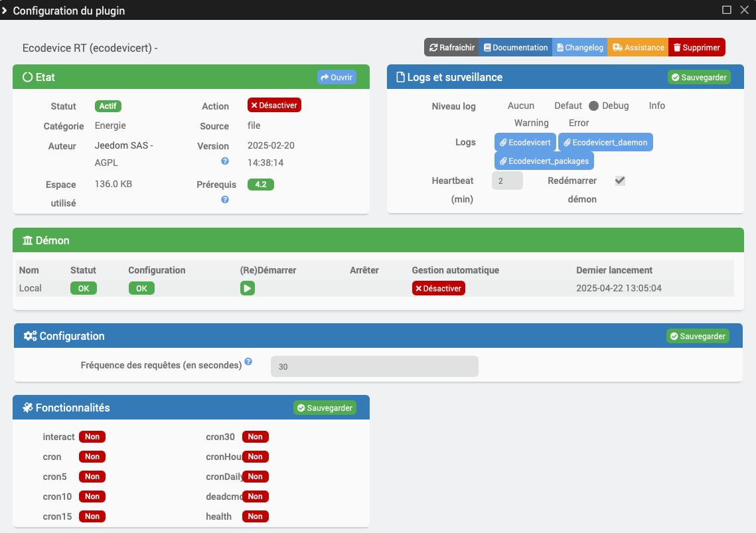This screenshot has height=533, width=756.
Task: Click the green daemon restart play icon
Action: (x=248, y=289)
